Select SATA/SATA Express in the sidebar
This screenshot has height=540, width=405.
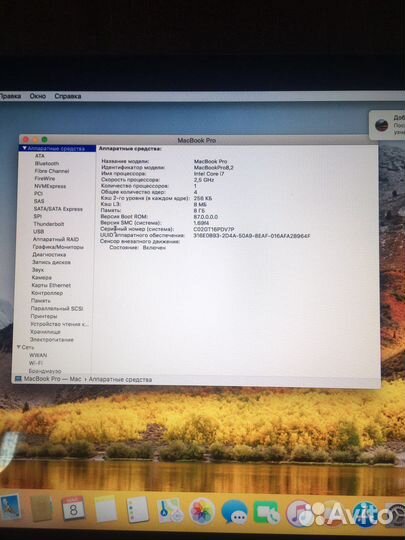coord(58,209)
